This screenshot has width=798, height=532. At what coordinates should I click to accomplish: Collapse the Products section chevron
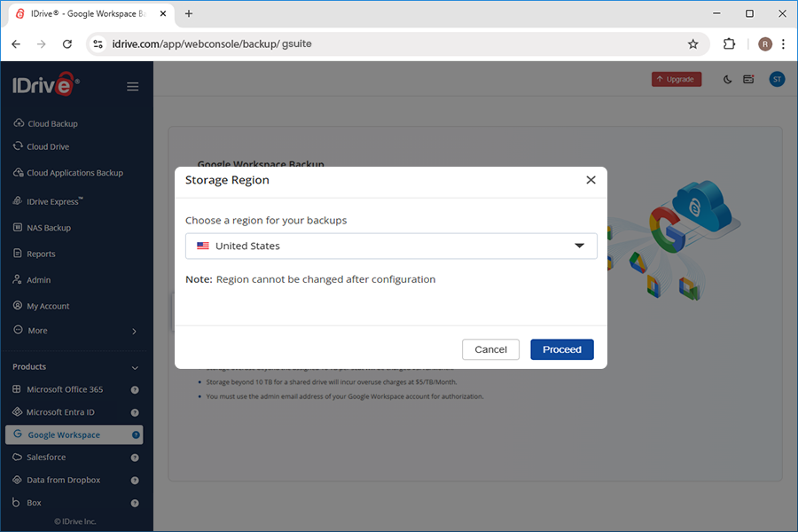point(135,367)
